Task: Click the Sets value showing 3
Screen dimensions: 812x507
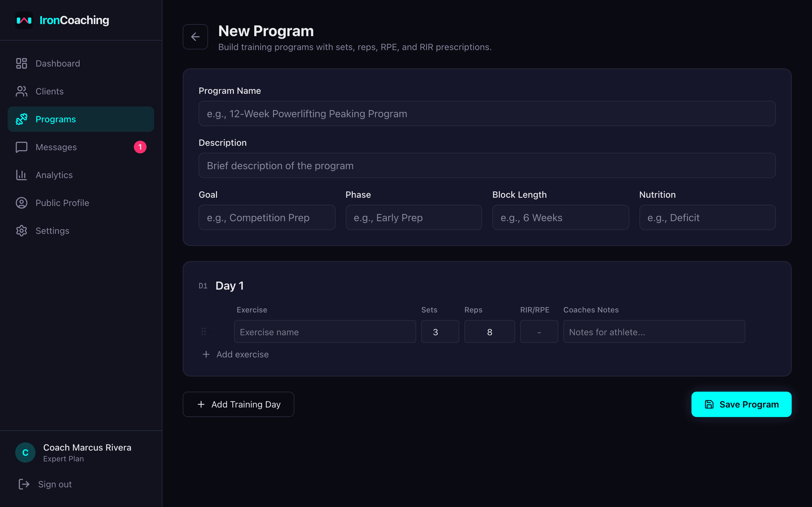Action: point(440,332)
